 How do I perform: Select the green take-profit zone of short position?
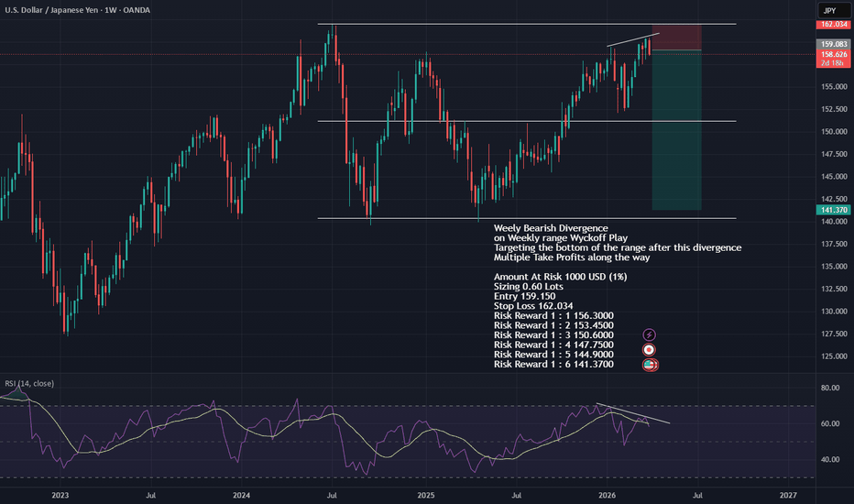point(676,128)
